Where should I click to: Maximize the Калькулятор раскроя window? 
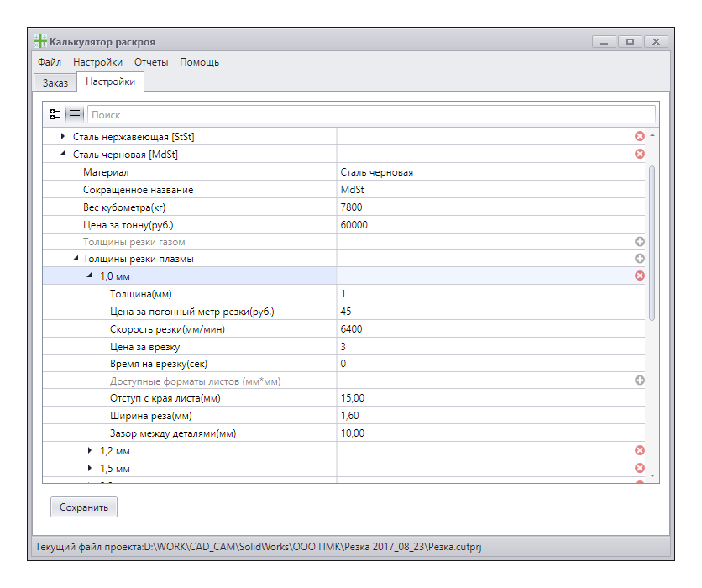coord(630,42)
